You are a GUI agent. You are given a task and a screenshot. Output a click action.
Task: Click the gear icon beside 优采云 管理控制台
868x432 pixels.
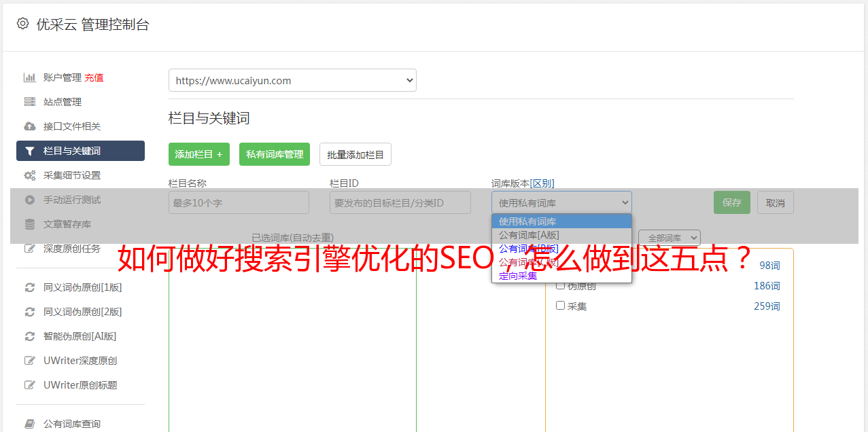point(22,24)
